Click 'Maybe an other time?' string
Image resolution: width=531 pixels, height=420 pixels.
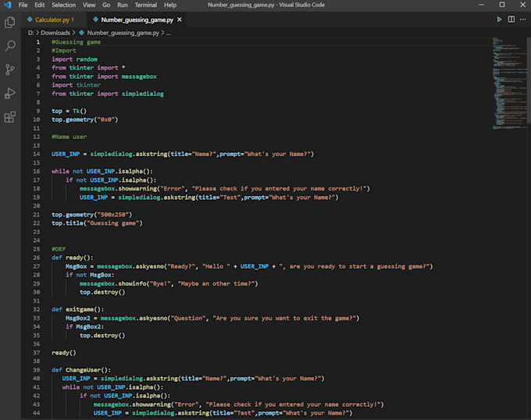(x=216, y=283)
